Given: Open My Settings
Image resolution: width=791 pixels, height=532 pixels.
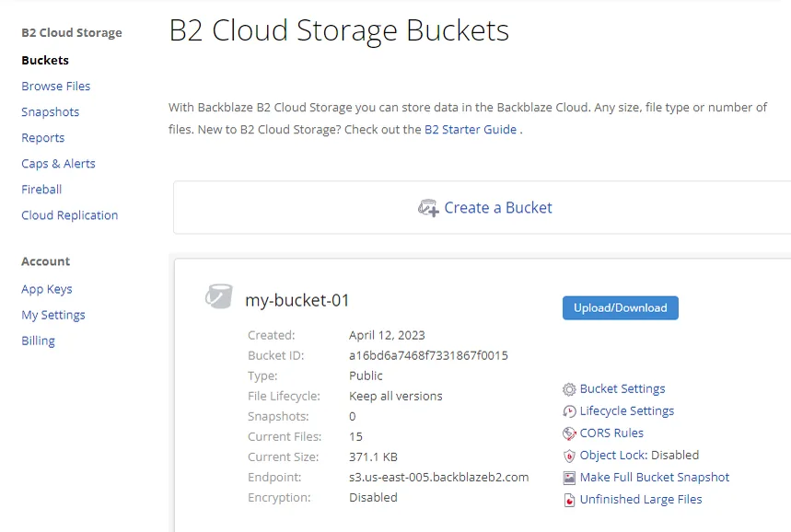Looking at the screenshot, I should [x=53, y=315].
